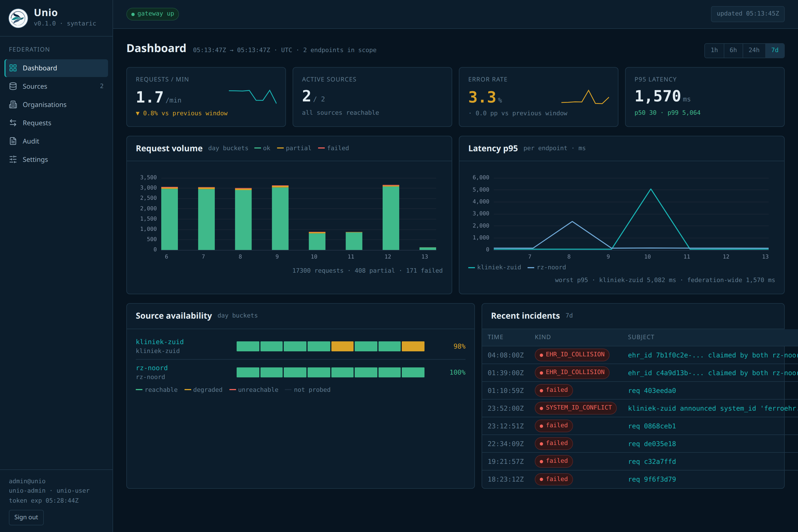Click the P95 Latency value 1,570

[658, 96]
